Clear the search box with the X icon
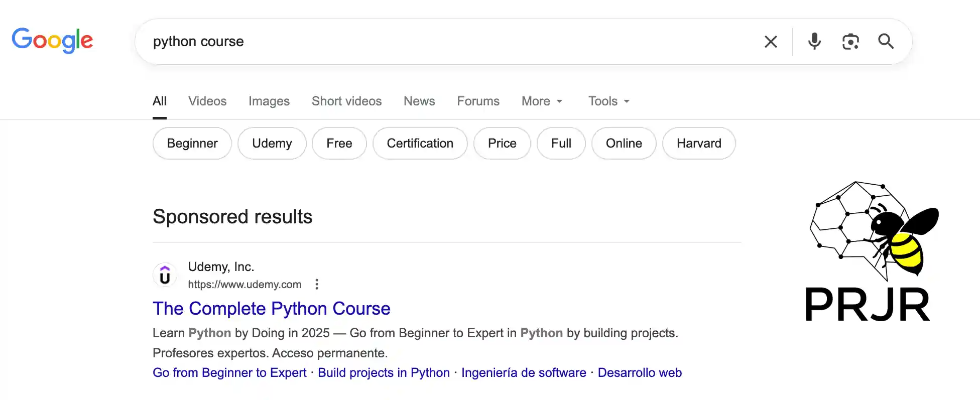Viewport: 980px width, 400px height. (771, 42)
